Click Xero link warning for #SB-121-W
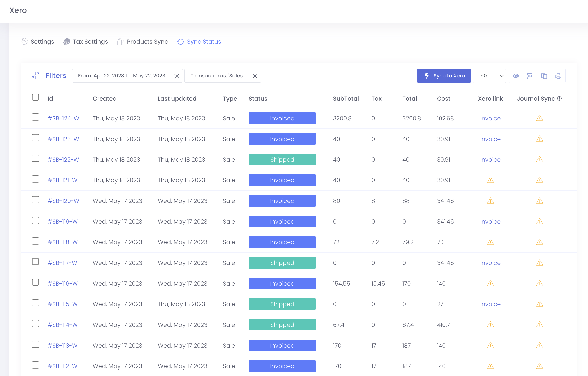This screenshot has width=588, height=376. [x=491, y=180]
